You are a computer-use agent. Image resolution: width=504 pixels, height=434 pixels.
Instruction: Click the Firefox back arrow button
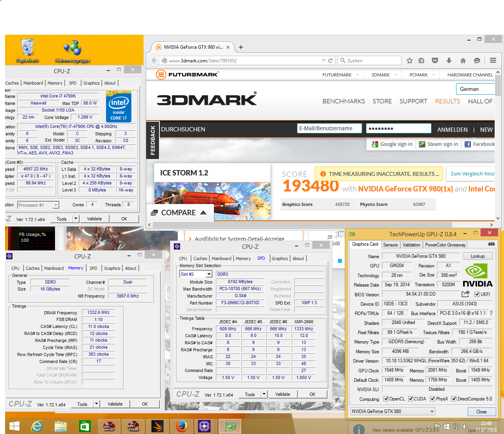tap(154, 60)
